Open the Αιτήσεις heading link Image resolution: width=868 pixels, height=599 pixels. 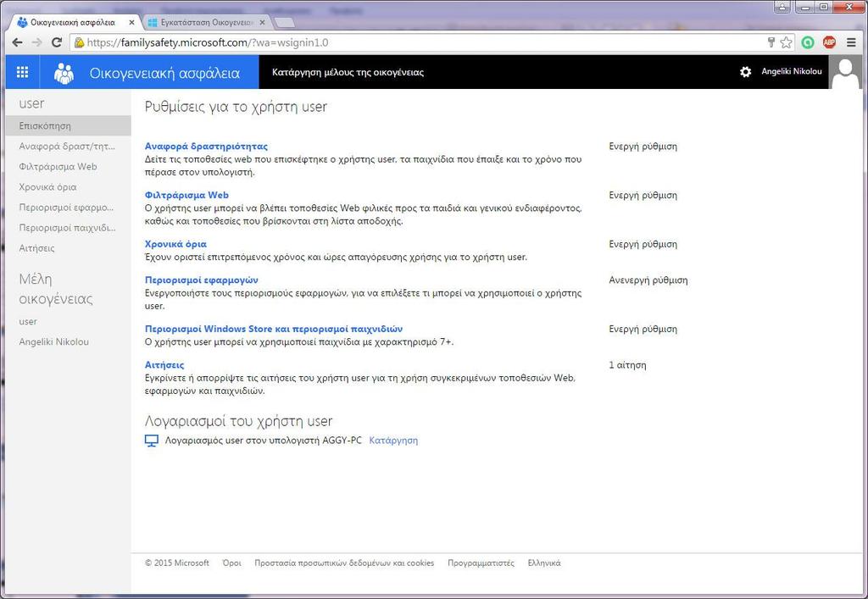point(164,364)
